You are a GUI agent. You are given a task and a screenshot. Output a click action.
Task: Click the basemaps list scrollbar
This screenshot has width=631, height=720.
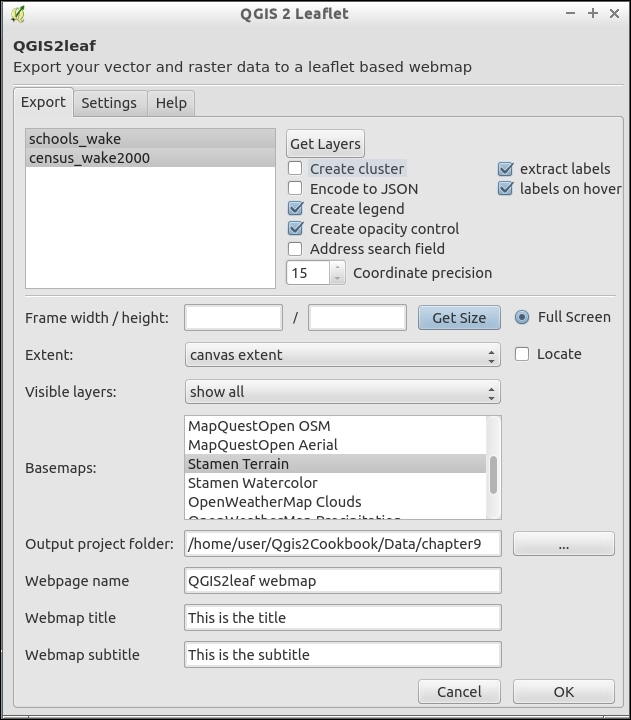pos(493,474)
